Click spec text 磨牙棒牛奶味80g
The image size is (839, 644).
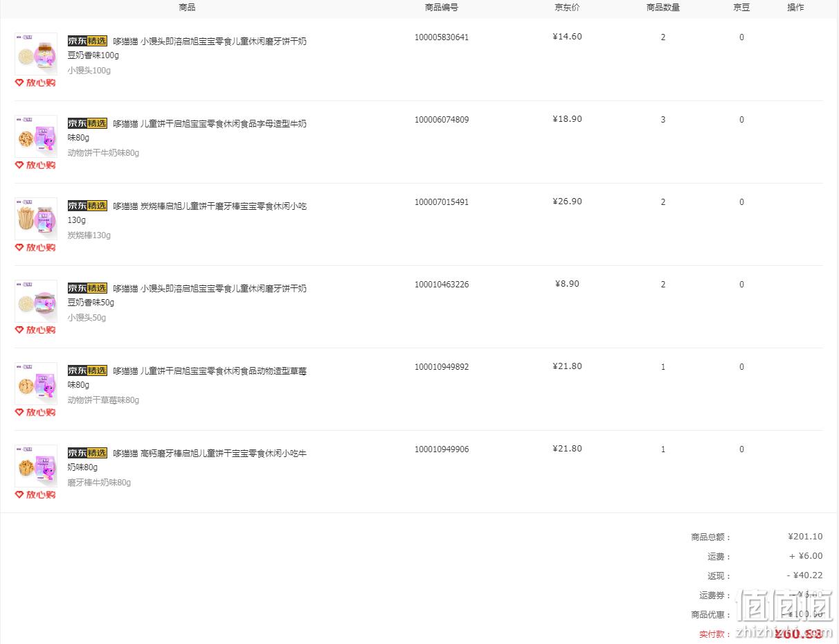pos(99,483)
